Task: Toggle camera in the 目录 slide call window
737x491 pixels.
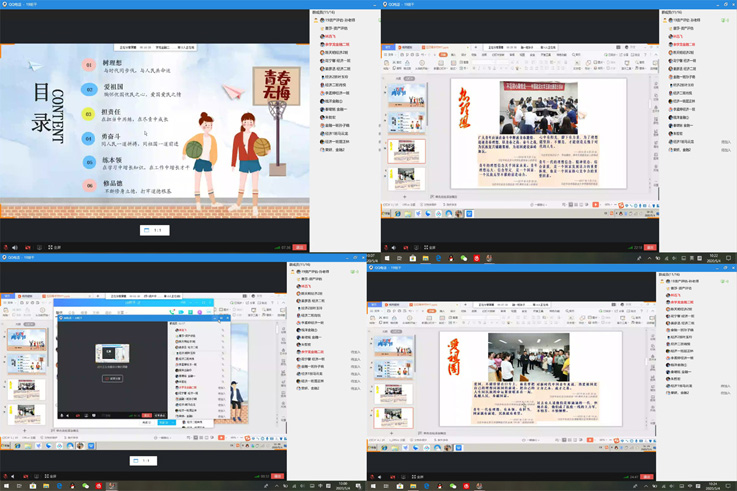Action: point(28,247)
